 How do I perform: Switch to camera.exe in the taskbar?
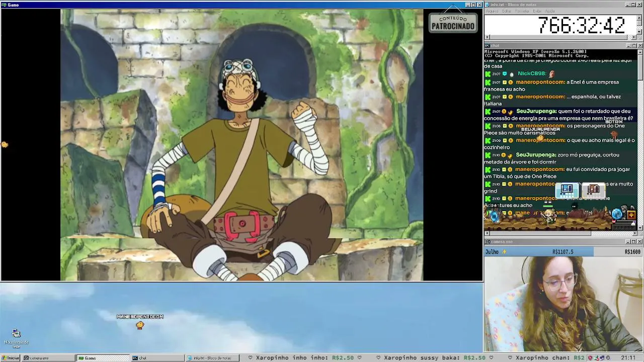click(49, 358)
